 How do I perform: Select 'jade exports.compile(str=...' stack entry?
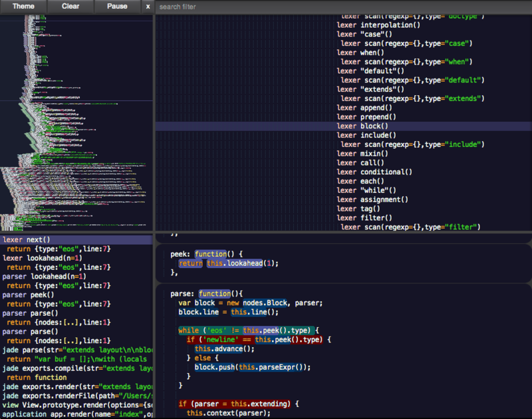[77, 368]
